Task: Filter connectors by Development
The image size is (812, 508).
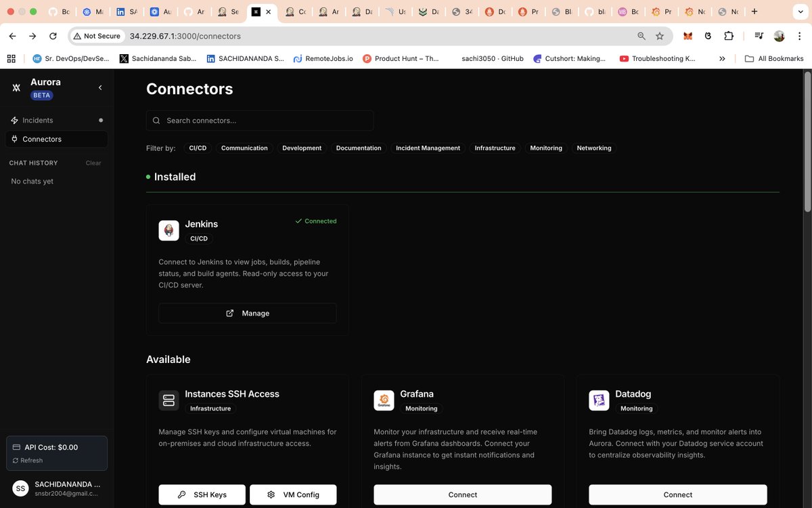Action: [x=302, y=148]
